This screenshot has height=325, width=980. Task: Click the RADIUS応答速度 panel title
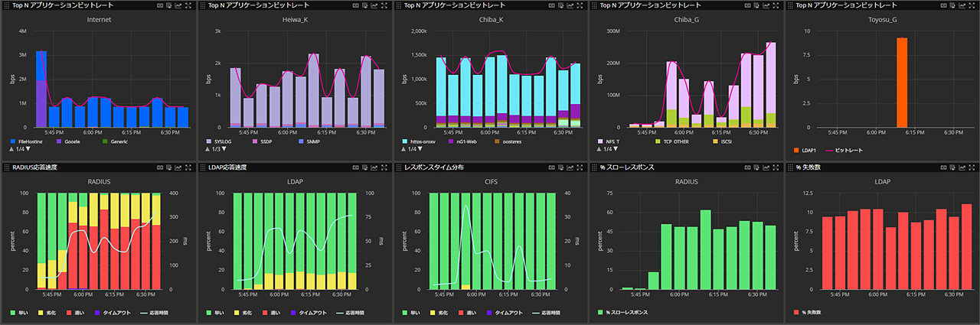click(34, 167)
